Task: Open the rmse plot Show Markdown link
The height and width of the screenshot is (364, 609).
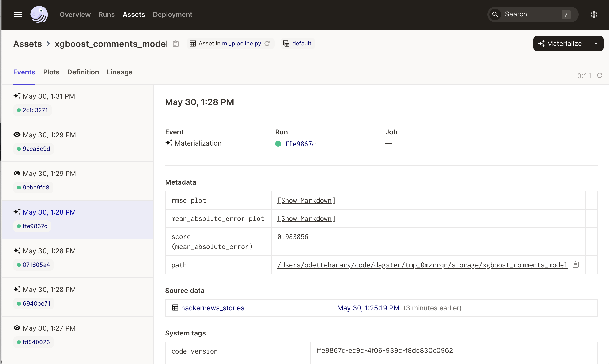Action: (x=306, y=200)
